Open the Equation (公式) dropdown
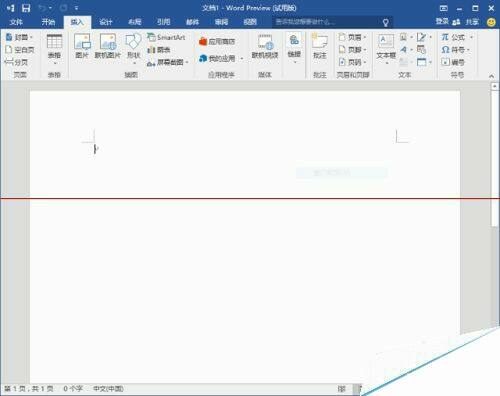Image resolution: width=500 pixels, height=396 pixels. pyautogui.click(x=457, y=37)
